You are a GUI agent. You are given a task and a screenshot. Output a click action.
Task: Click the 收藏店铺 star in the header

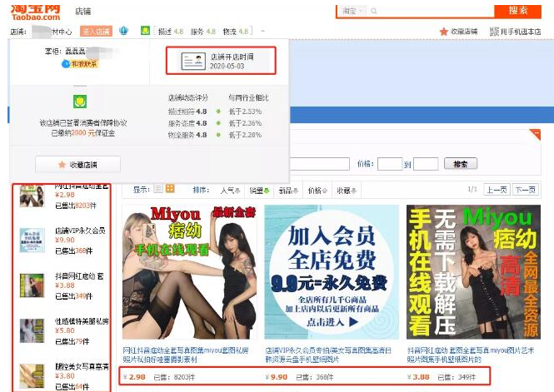(x=443, y=32)
